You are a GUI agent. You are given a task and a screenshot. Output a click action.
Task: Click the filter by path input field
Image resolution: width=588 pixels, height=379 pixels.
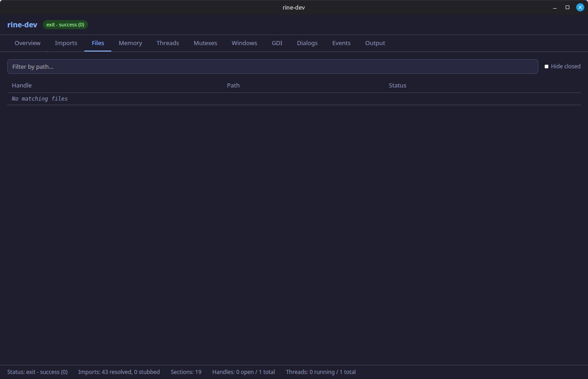pos(272,66)
